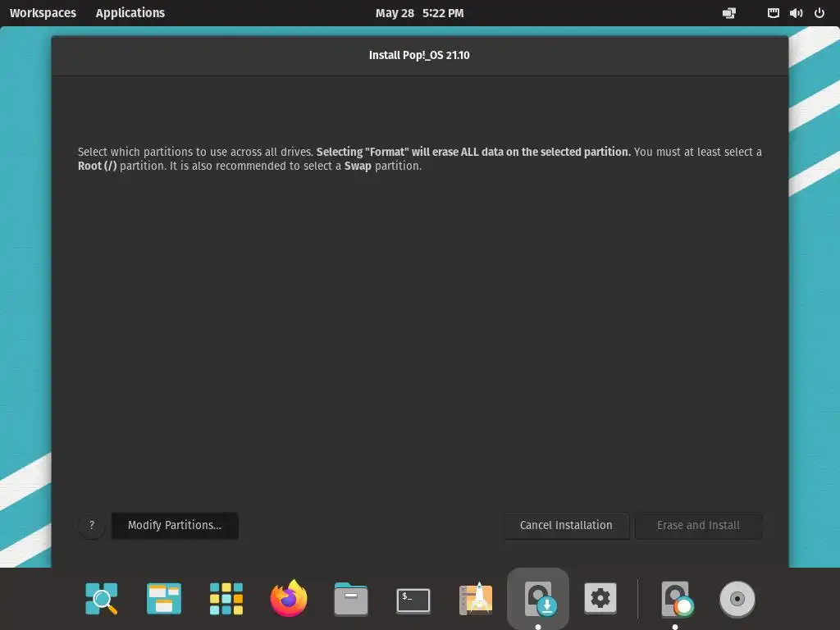
Task: Open Settings gear icon in dock
Action: [600, 598]
